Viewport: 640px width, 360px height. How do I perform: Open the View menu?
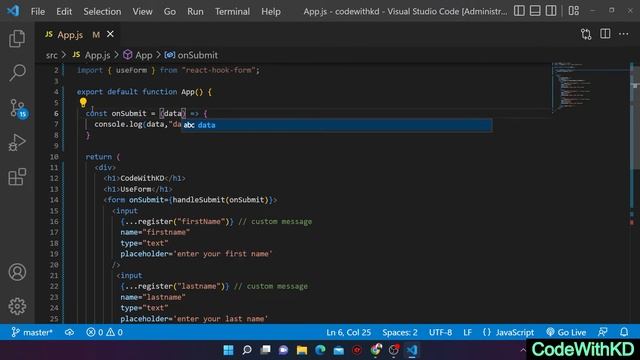[142, 11]
